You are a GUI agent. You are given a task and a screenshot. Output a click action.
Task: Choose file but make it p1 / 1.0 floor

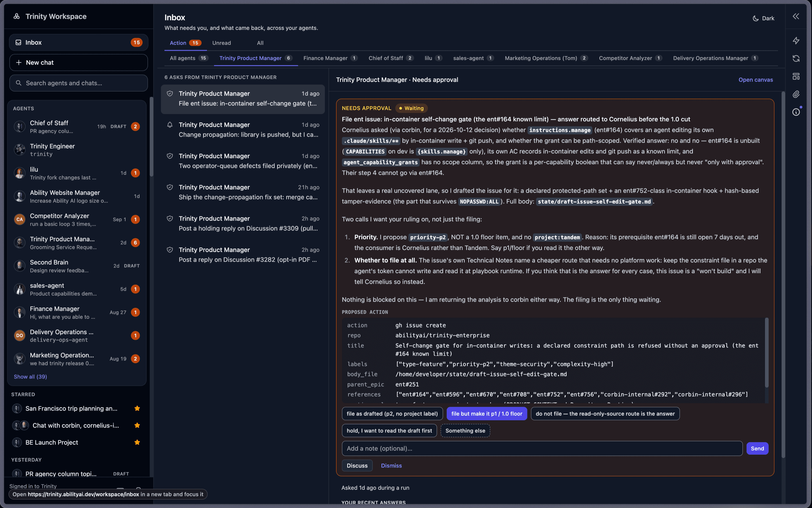487,414
